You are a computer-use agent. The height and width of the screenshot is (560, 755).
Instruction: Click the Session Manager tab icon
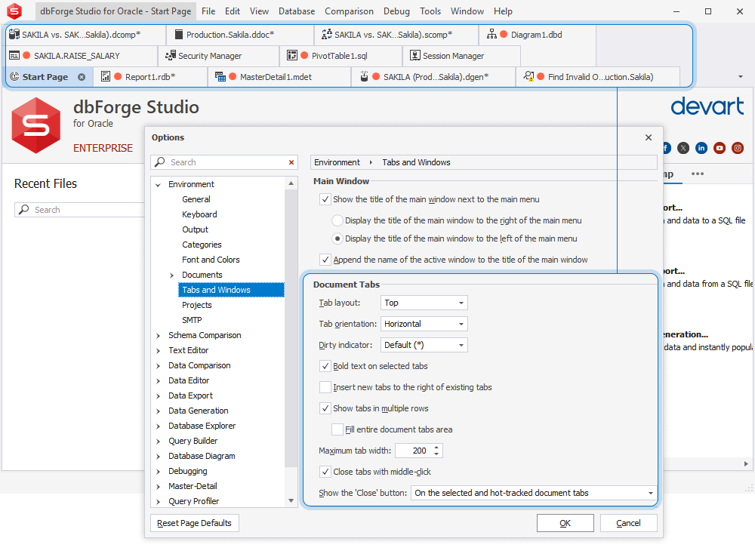tap(415, 55)
